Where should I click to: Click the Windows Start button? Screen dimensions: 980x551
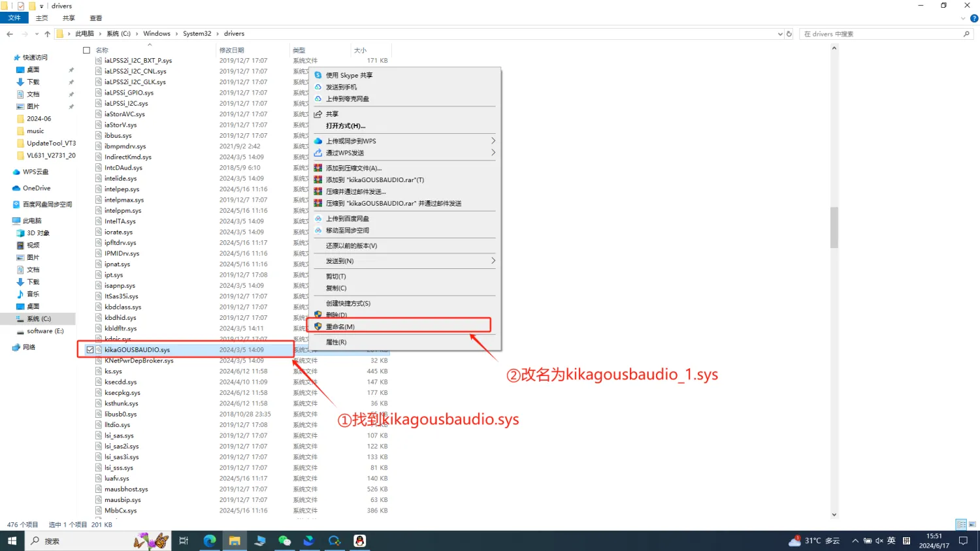coord(12,541)
